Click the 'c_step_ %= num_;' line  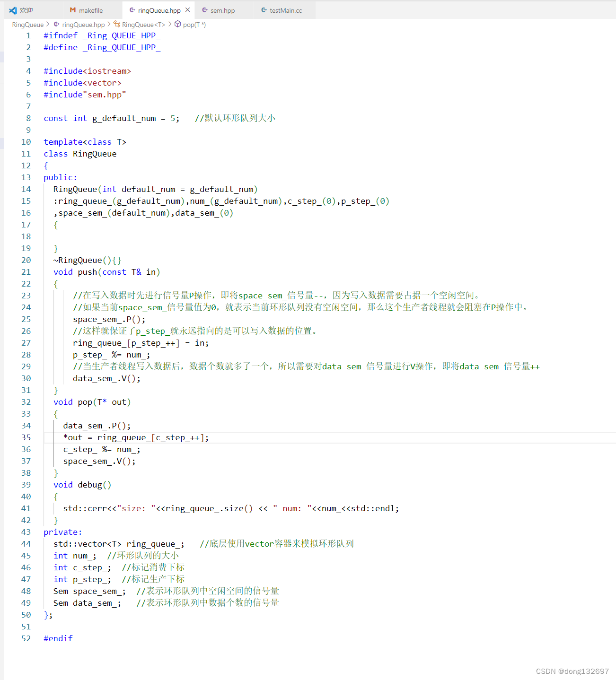pyautogui.click(x=102, y=449)
